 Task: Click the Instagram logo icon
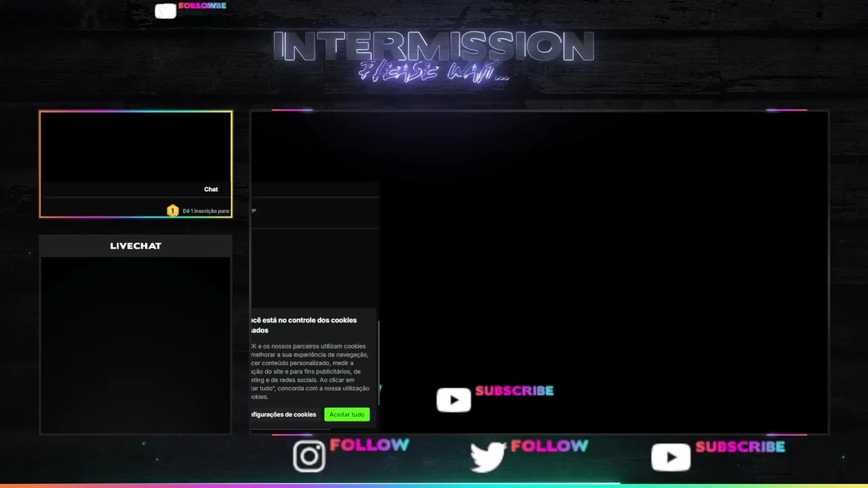(x=309, y=456)
